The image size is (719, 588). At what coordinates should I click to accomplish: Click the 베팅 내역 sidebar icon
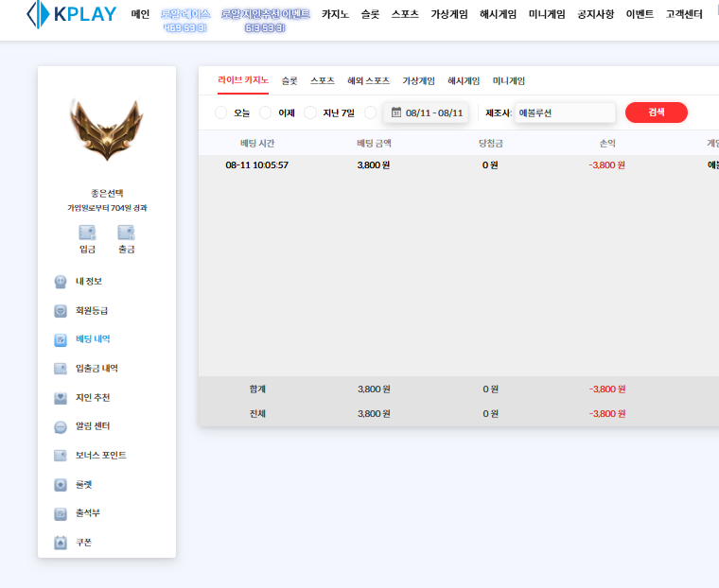pyautogui.click(x=61, y=339)
